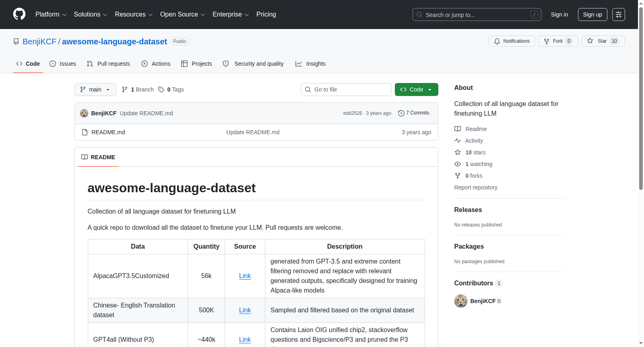Screen dimensions: 644x347
Task: Expand the Platform menu
Action: (51, 15)
